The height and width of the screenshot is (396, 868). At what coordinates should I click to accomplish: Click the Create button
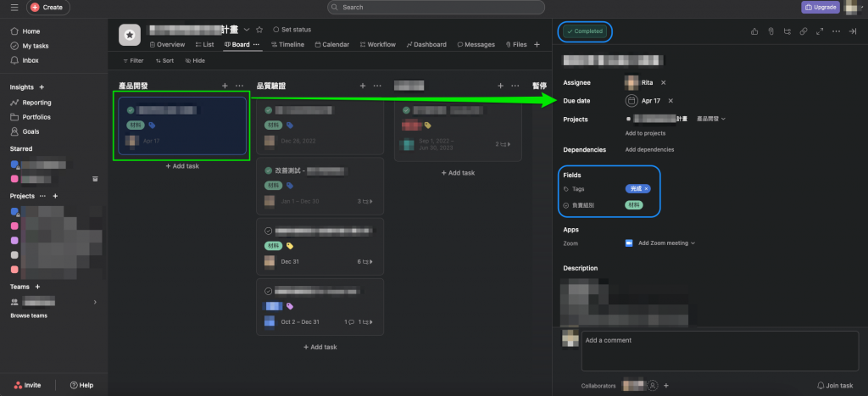(47, 7)
